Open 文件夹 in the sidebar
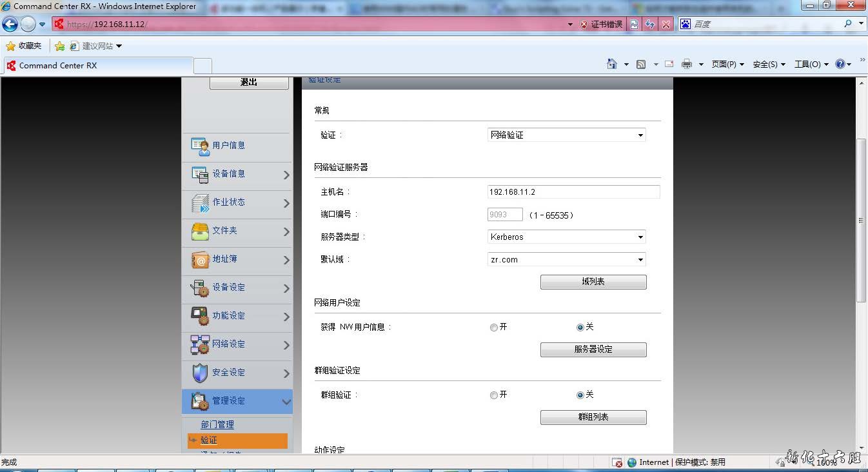This screenshot has height=472, width=868. click(237, 231)
